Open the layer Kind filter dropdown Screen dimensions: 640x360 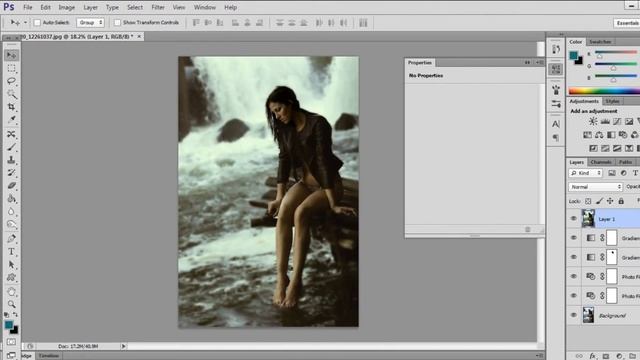click(x=585, y=173)
